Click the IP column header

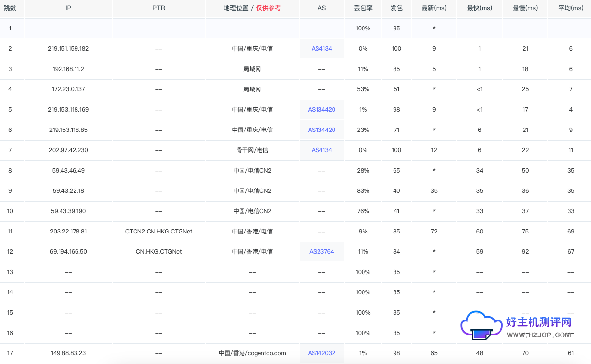pos(68,8)
